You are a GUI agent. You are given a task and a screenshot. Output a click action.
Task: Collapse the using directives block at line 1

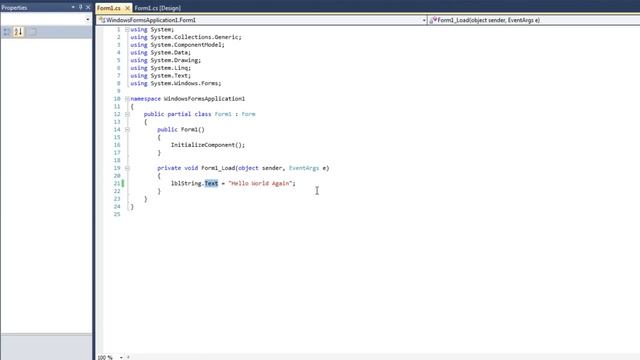127,30
